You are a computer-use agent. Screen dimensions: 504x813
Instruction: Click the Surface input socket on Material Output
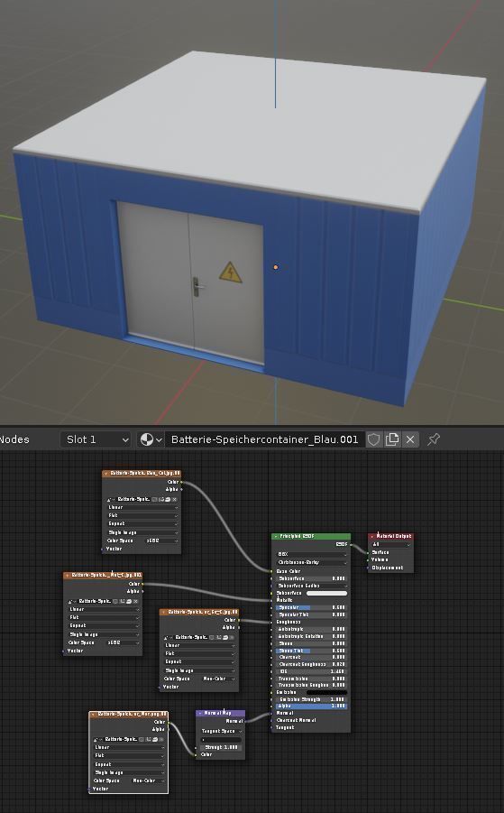(x=368, y=553)
